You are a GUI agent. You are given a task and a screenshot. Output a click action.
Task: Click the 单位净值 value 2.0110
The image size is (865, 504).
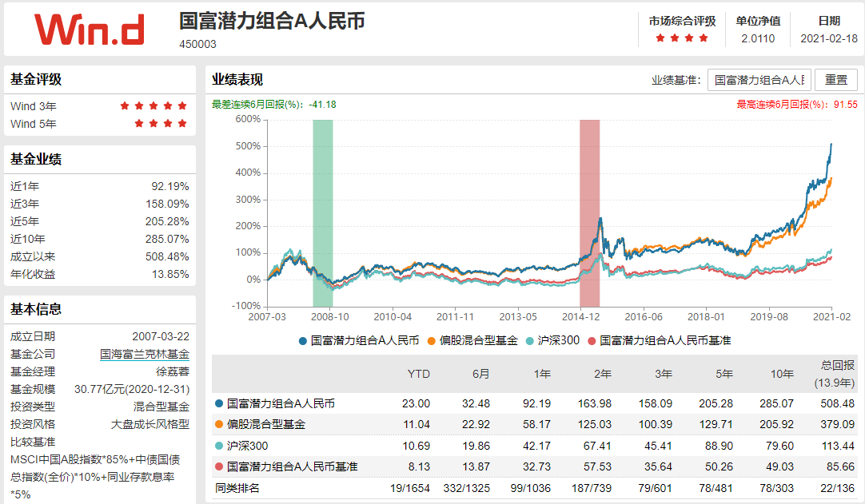(x=758, y=38)
